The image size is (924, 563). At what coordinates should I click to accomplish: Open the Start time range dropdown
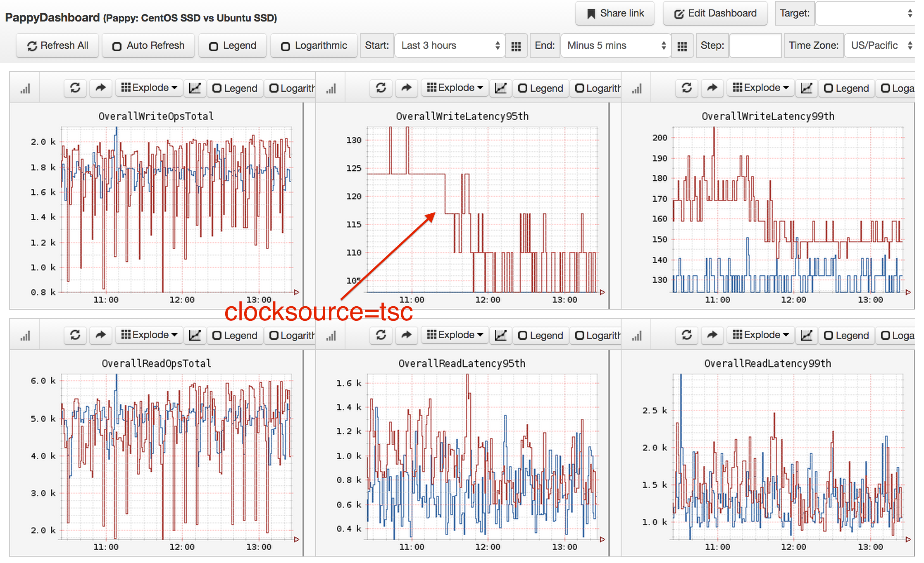click(450, 45)
